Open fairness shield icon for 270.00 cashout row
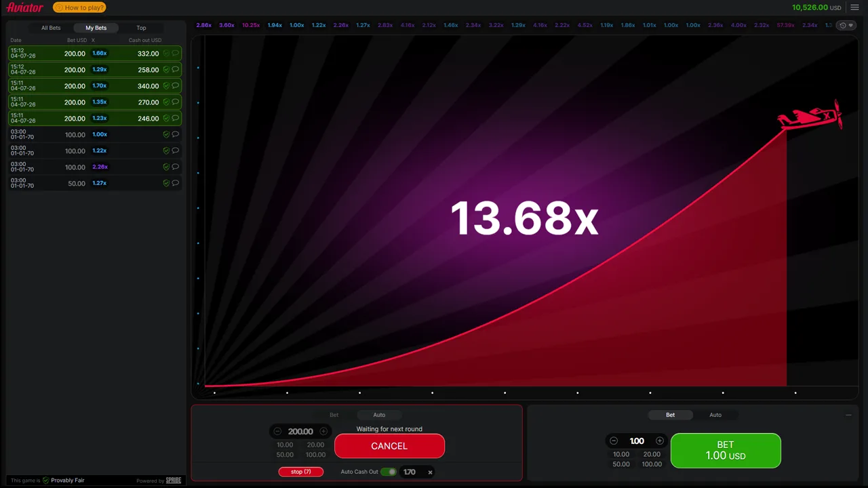The height and width of the screenshot is (488, 868). 166,102
